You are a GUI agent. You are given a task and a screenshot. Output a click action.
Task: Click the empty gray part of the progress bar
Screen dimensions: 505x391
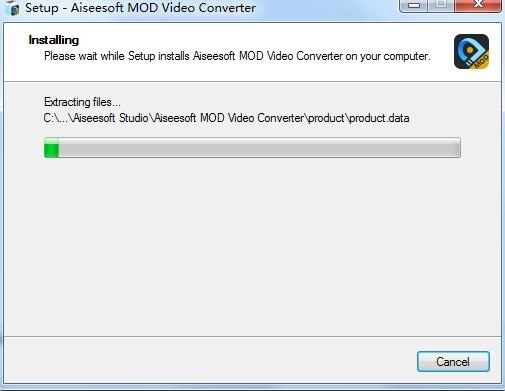click(x=260, y=148)
